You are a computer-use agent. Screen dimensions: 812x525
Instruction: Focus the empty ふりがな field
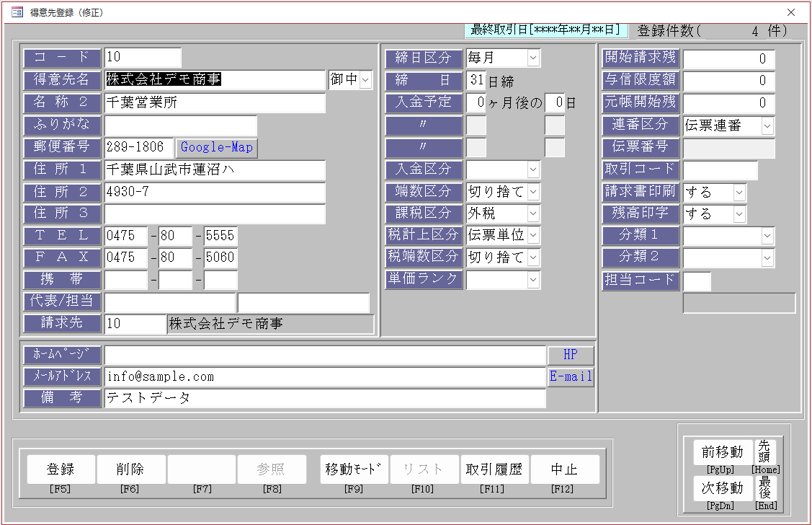(180, 125)
